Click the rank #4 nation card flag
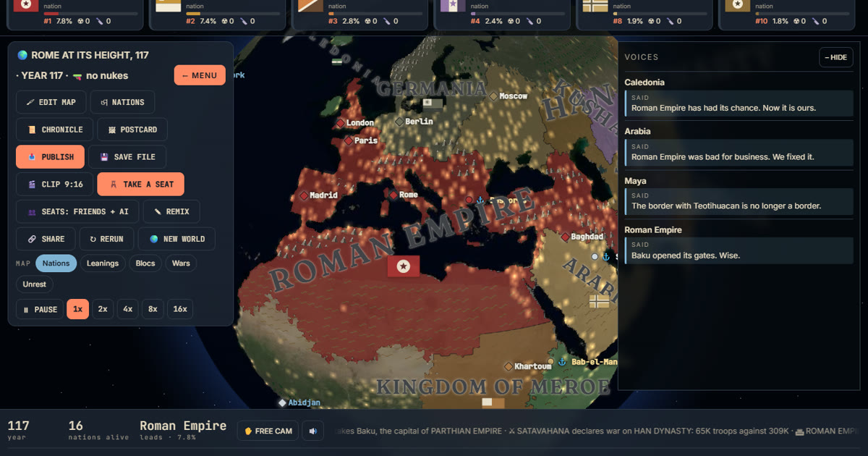 [x=454, y=6]
